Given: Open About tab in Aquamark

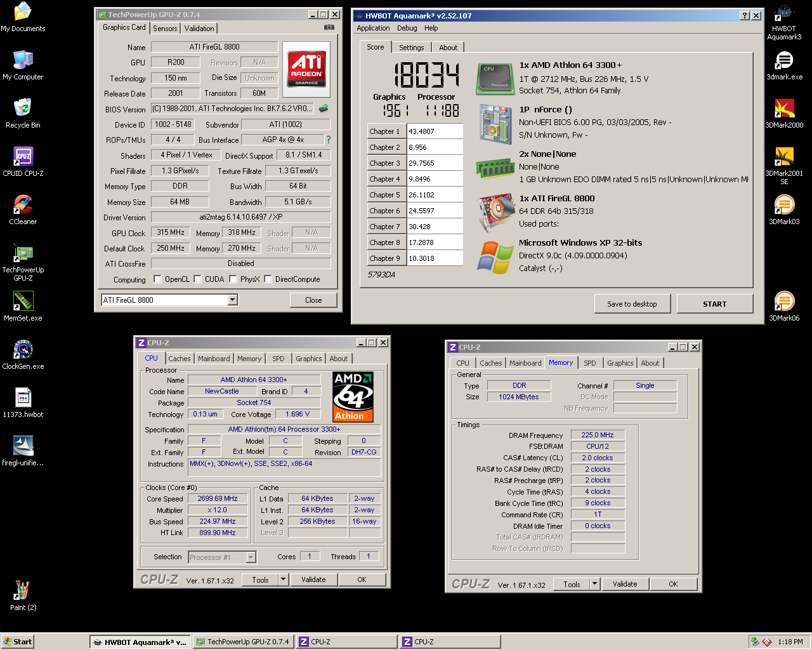Looking at the screenshot, I should click(448, 48).
